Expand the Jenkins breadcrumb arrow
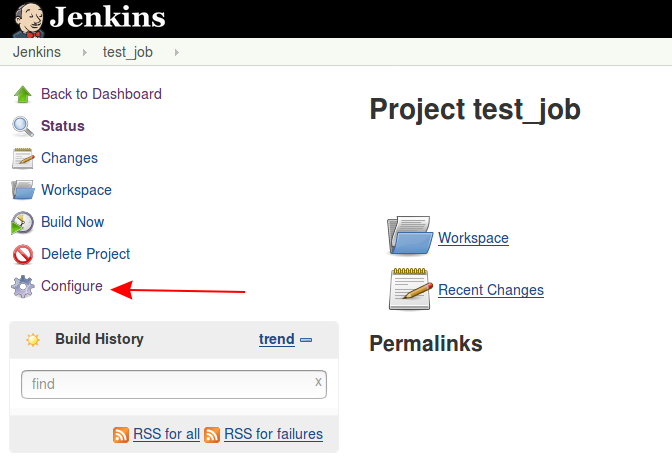This screenshot has height=467, width=672. [x=84, y=52]
